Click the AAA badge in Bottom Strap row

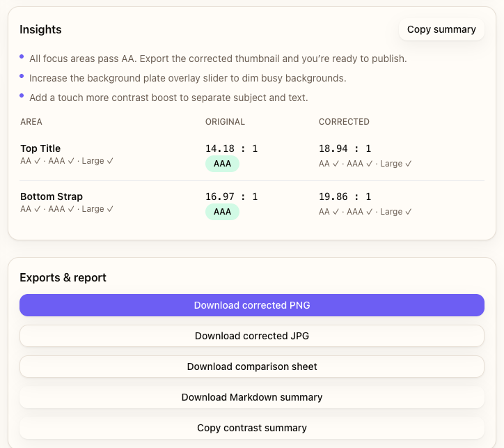click(x=222, y=212)
